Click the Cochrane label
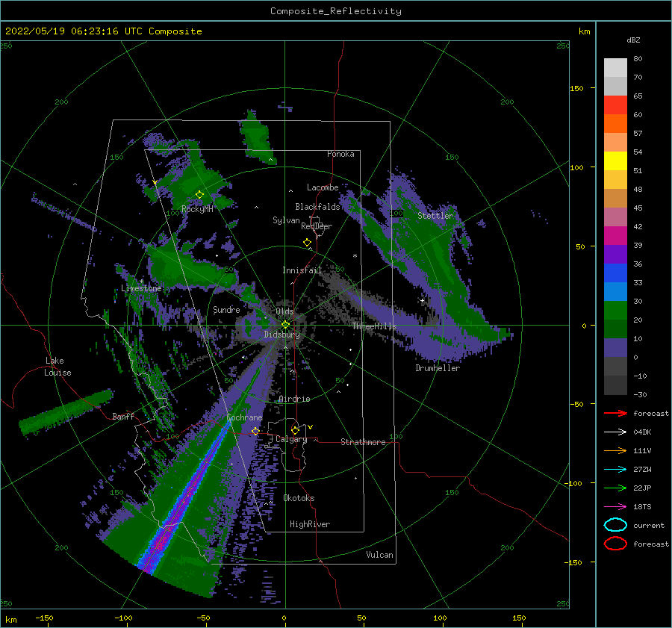Screen dimensions: 672x628 tap(244, 417)
